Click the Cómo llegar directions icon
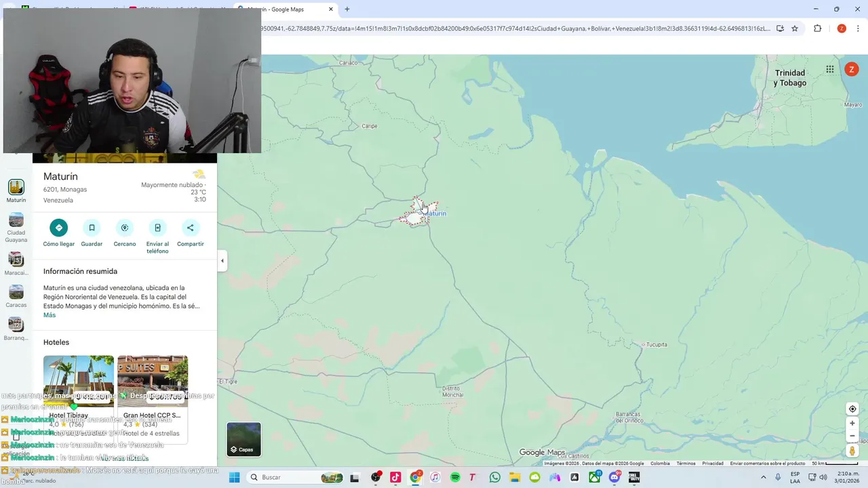The width and height of the screenshot is (868, 488). [59, 228]
